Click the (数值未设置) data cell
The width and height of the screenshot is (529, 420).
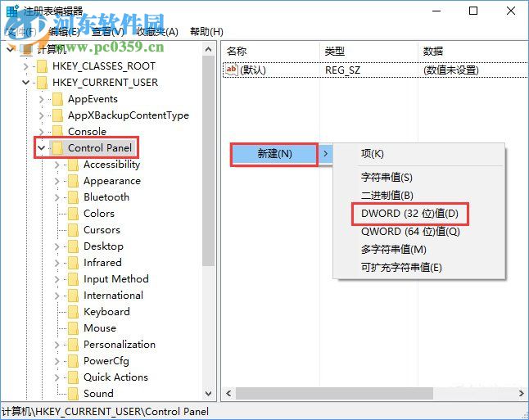tap(450, 70)
